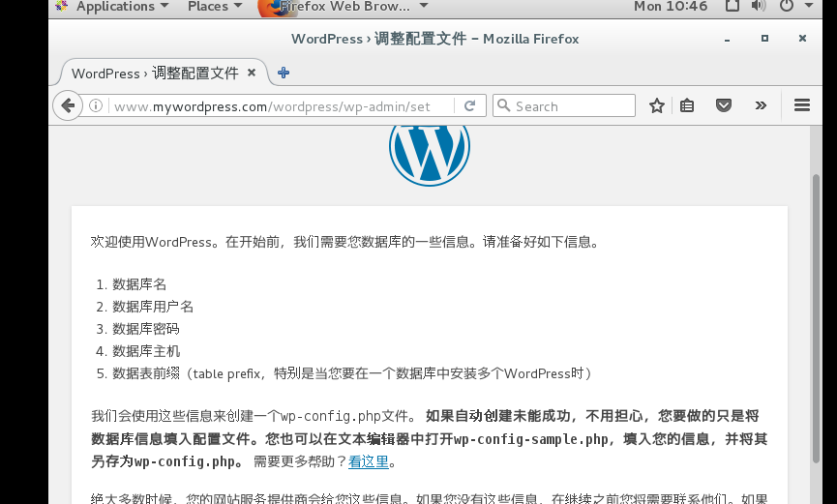Viewport: 837px width, 504px height.
Task: Open the power system menu icon
Action: click(x=787, y=7)
